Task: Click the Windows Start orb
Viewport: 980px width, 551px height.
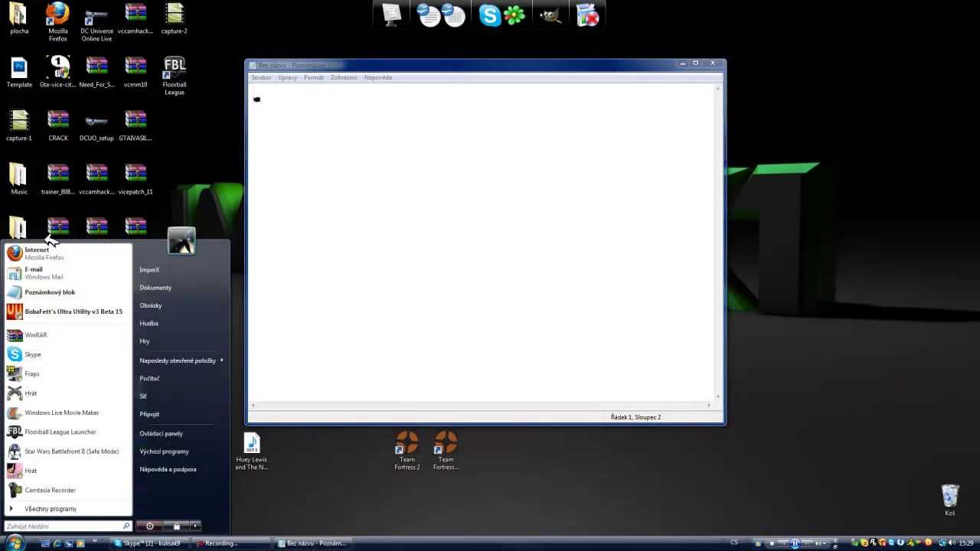Action: (x=15, y=543)
